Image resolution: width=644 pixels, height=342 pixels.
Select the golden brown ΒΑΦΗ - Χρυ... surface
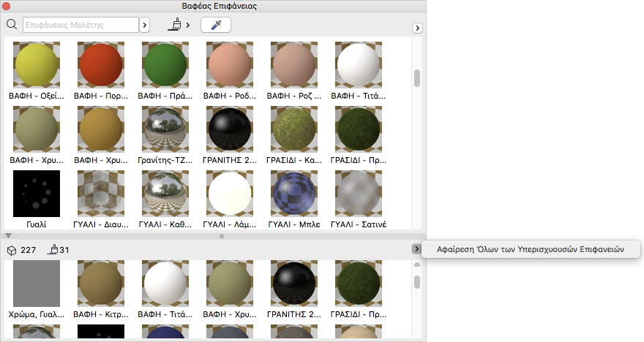point(101,129)
